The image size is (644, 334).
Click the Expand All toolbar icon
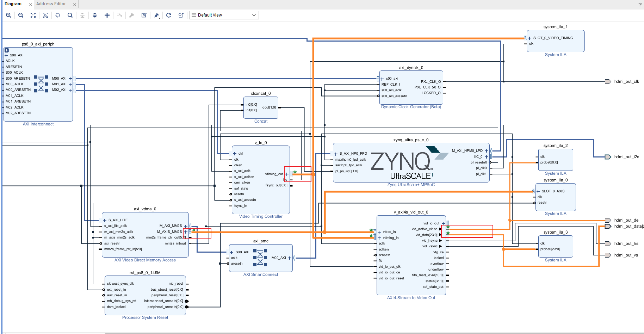click(x=95, y=15)
